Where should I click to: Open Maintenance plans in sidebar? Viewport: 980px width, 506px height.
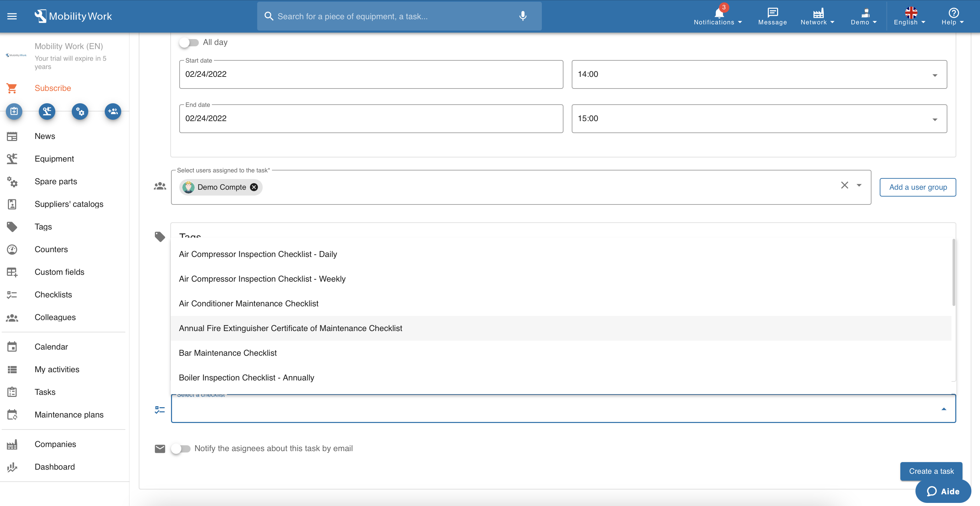coord(69,415)
